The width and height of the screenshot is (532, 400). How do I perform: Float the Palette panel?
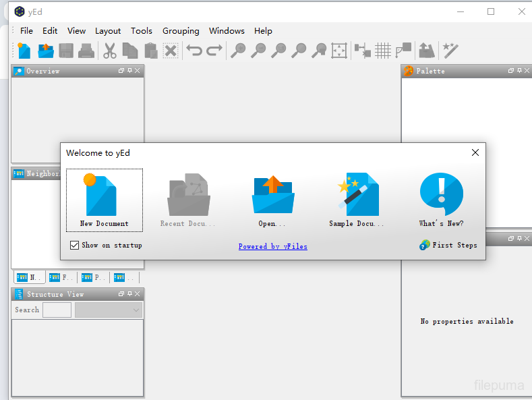point(511,71)
